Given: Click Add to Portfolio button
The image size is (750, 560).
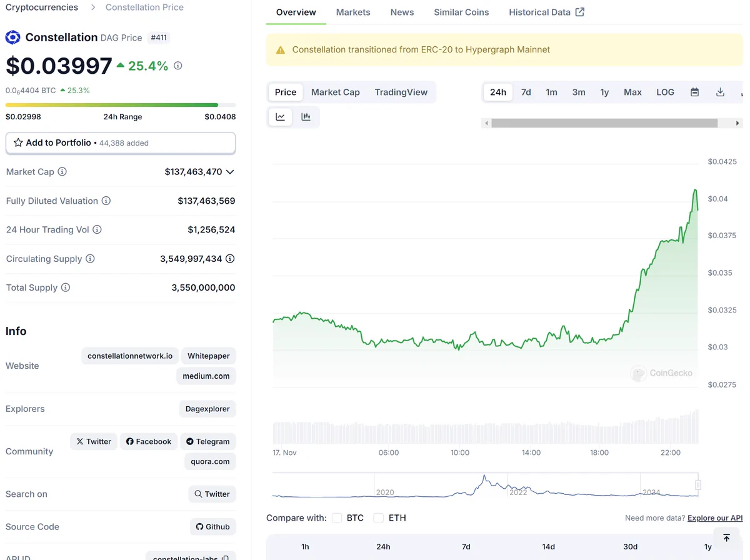Looking at the screenshot, I should [121, 142].
